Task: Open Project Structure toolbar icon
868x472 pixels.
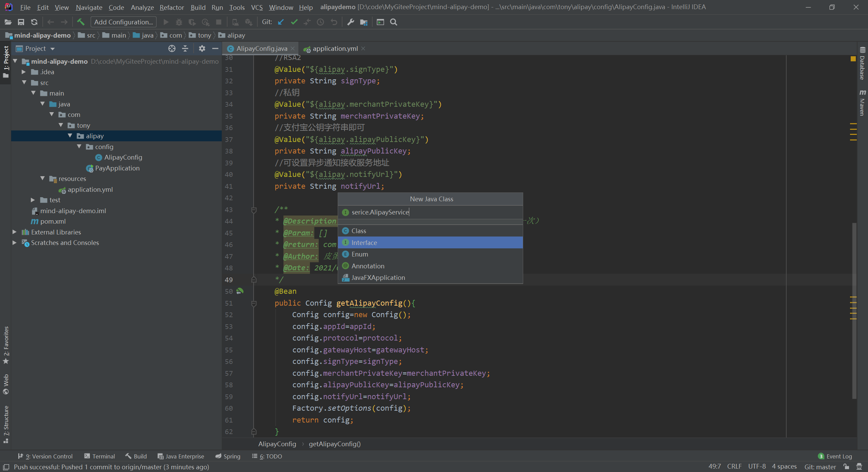Action: [x=364, y=22]
